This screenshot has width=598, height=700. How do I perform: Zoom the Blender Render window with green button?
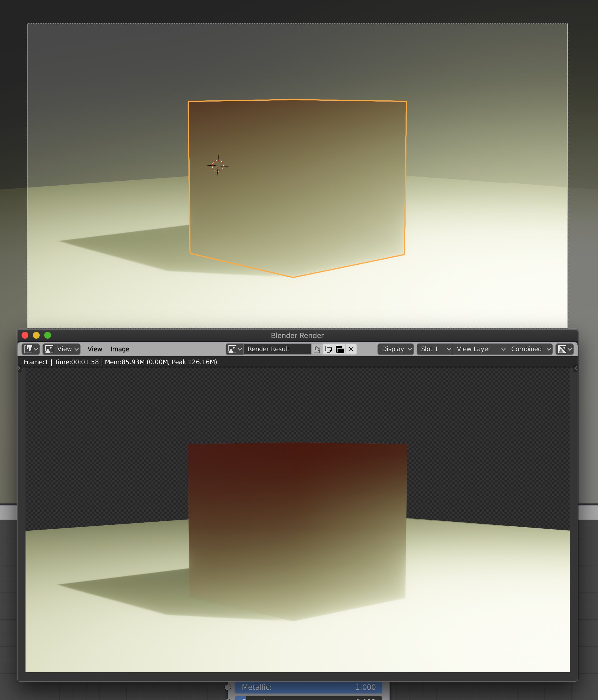coord(48,335)
